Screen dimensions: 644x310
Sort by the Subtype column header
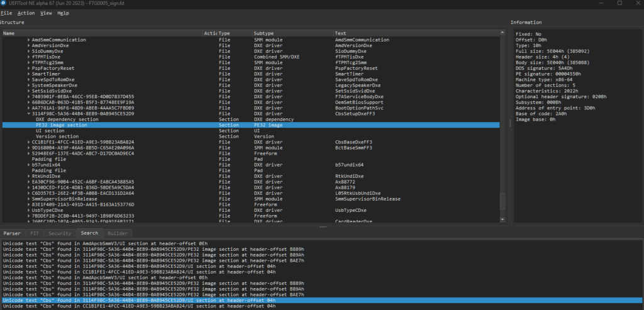[x=293, y=33]
